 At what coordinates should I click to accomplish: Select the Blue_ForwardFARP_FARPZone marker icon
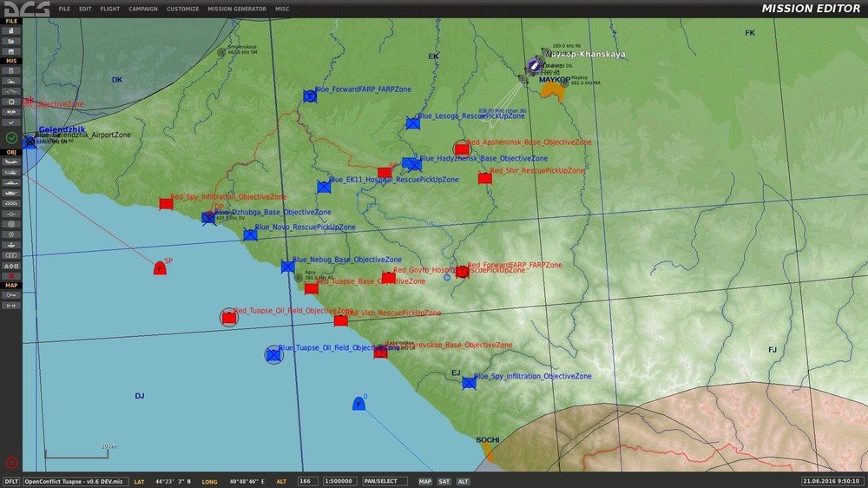click(310, 96)
